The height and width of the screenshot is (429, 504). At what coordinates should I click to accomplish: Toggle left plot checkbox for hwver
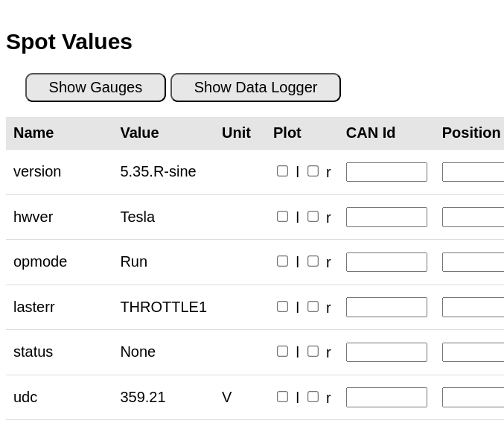(283, 217)
